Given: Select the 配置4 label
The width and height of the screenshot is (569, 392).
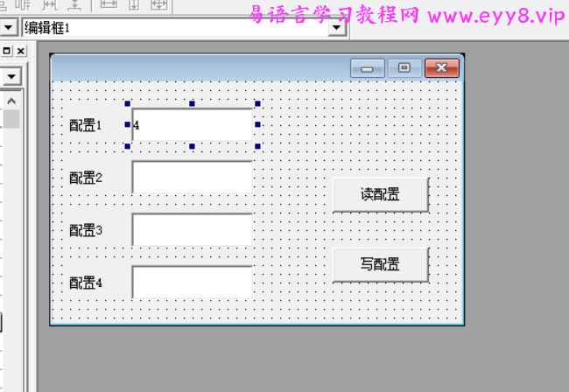Looking at the screenshot, I should coord(86,283).
